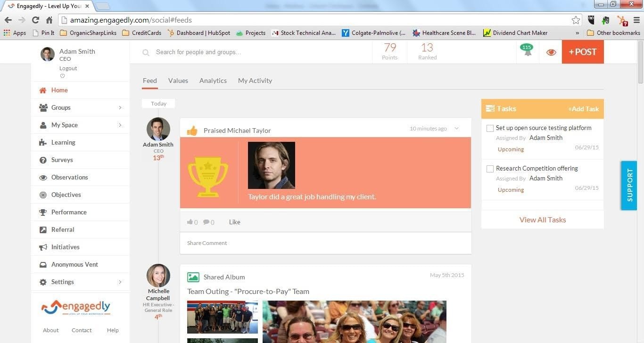Open the praise post options dropdown arrow
This screenshot has height=343, width=644.
[x=456, y=129]
